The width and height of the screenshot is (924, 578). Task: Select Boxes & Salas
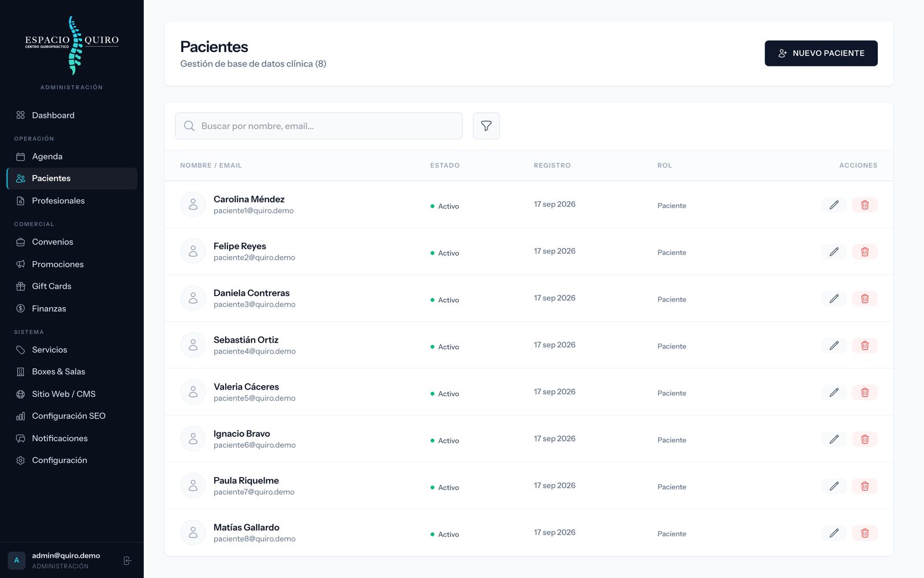[x=72, y=372]
